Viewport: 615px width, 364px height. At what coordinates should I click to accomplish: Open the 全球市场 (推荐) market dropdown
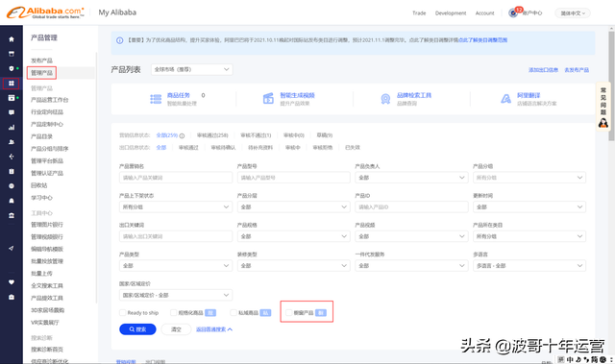[192, 69]
